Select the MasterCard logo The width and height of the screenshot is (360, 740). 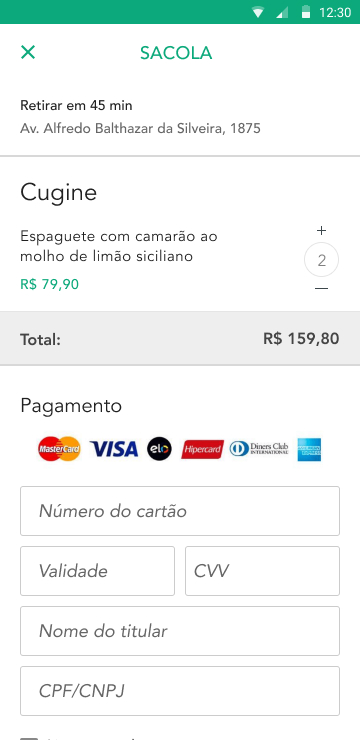[59, 449]
